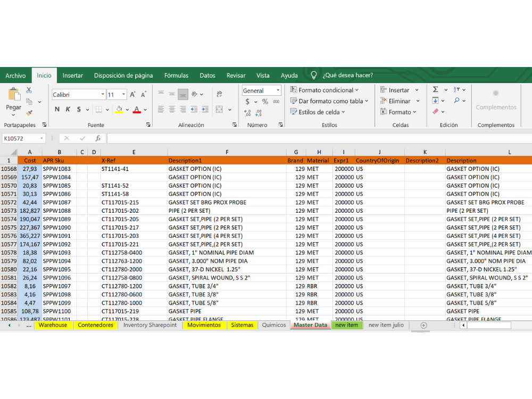The width and height of the screenshot is (532, 399).
Task: Toggle italic (K) formatting
Action: coord(68,109)
